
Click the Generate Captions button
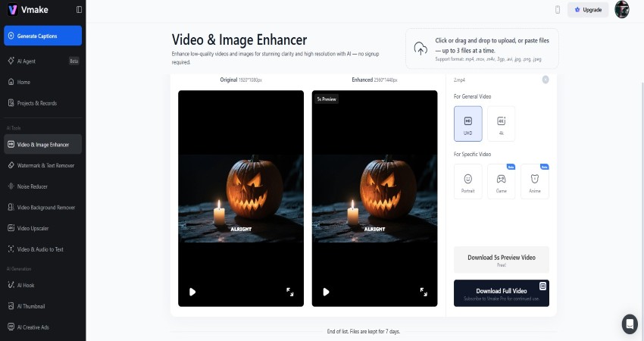pyautogui.click(x=42, y=35)
